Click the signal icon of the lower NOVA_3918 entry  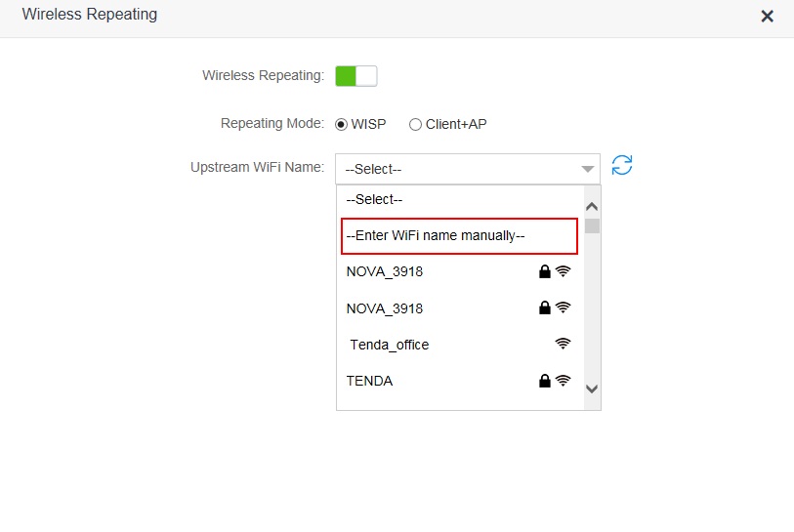coord(563,307)
